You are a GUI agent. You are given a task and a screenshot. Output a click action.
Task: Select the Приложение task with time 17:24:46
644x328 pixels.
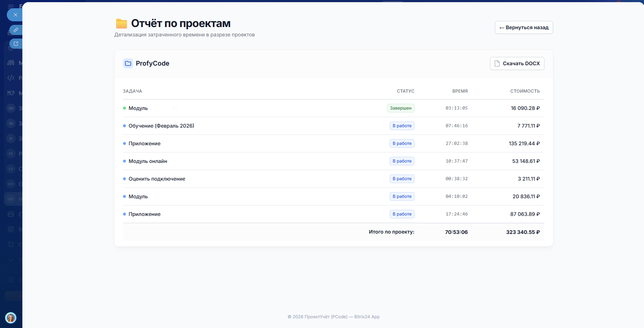144,214
